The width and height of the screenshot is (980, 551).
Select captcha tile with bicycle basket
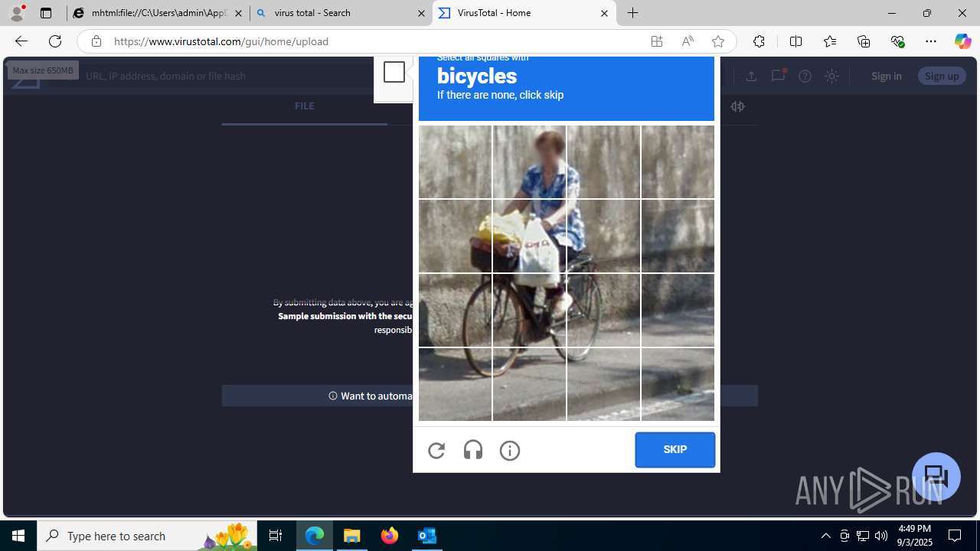click(x=455, y=236)
